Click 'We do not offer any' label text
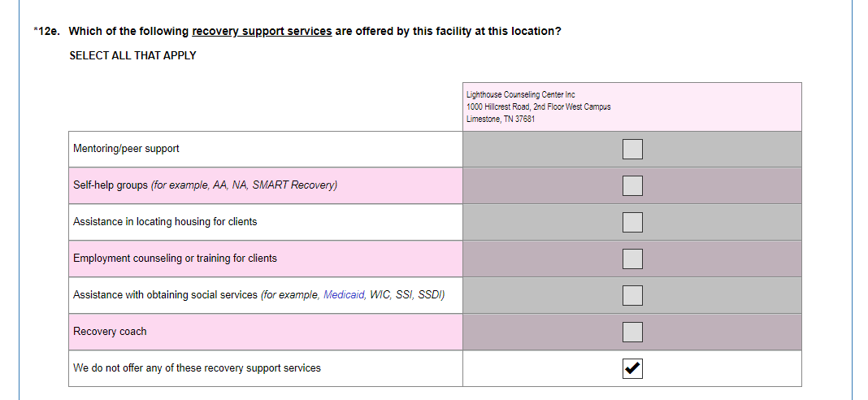The width and height of the screenshot is (868, 400). [x=197, y=368]
